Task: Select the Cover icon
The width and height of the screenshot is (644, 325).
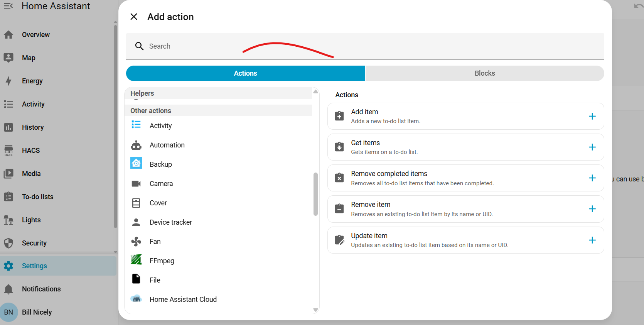Action: (136, 203)
